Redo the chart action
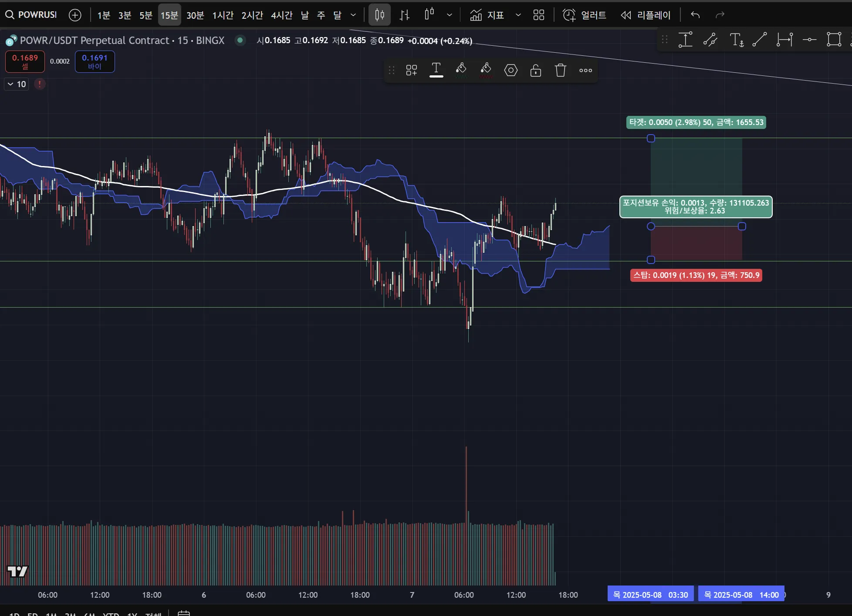This screenshot has width=852, height=616. tap(720, 15)
